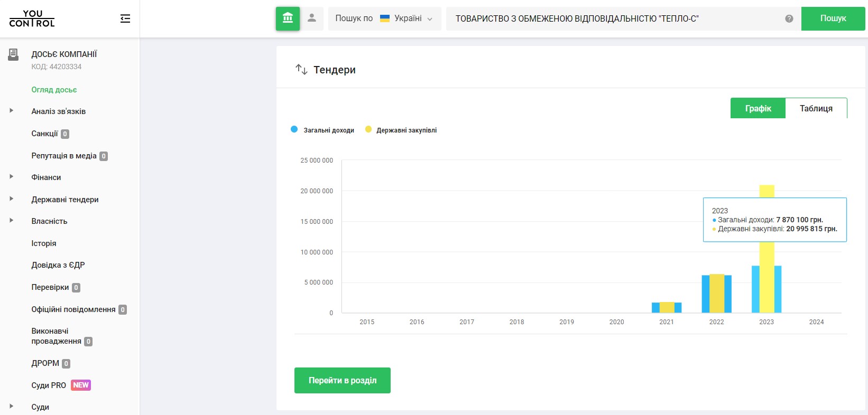This screenshot has width=868, height=415.
Task: Click the ДОСЬЄ КОМПАНІЇ title
Action: tap(64, 54)
